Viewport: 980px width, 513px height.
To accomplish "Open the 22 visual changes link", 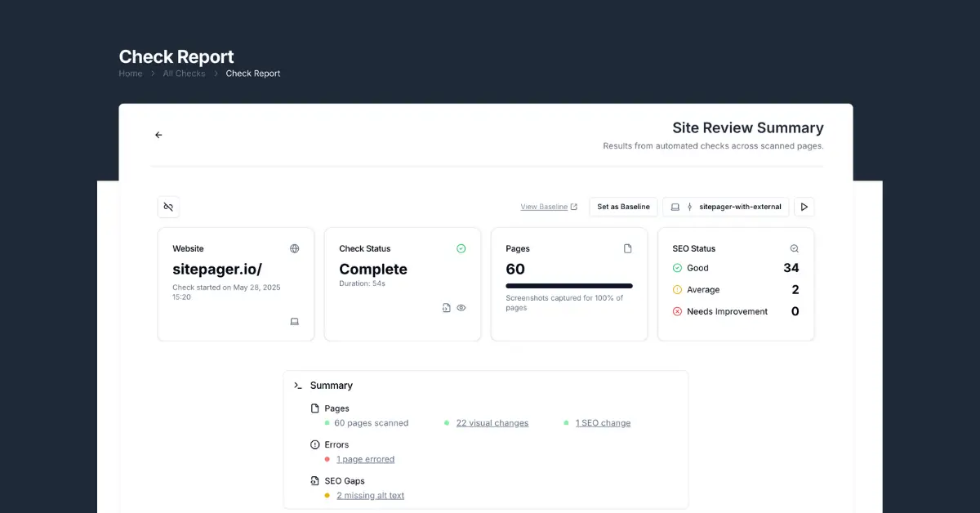I will [x=492, y=423].
